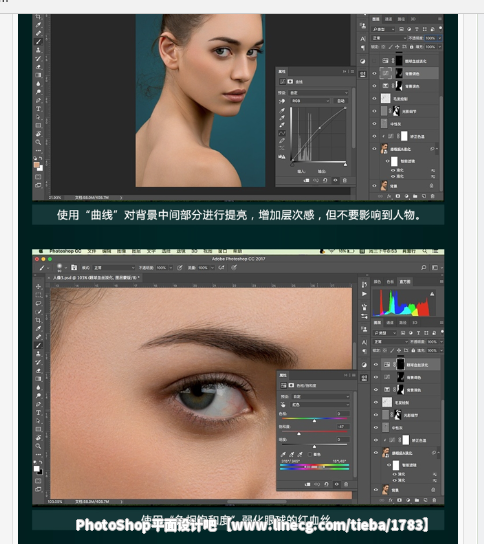The width and height of the screenshot is (484, 544).
Task: Click clip-to-layer icon in Curves properties panel
Action: 306,180
